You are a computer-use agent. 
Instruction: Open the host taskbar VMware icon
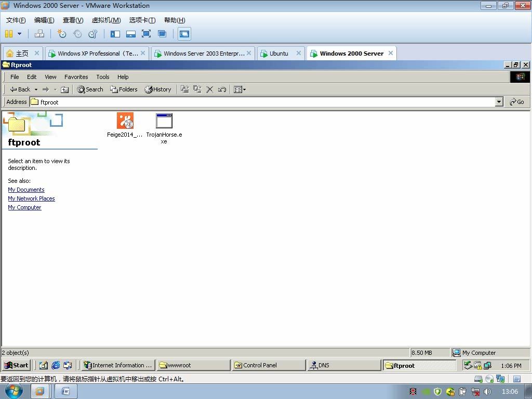point(39,392)
